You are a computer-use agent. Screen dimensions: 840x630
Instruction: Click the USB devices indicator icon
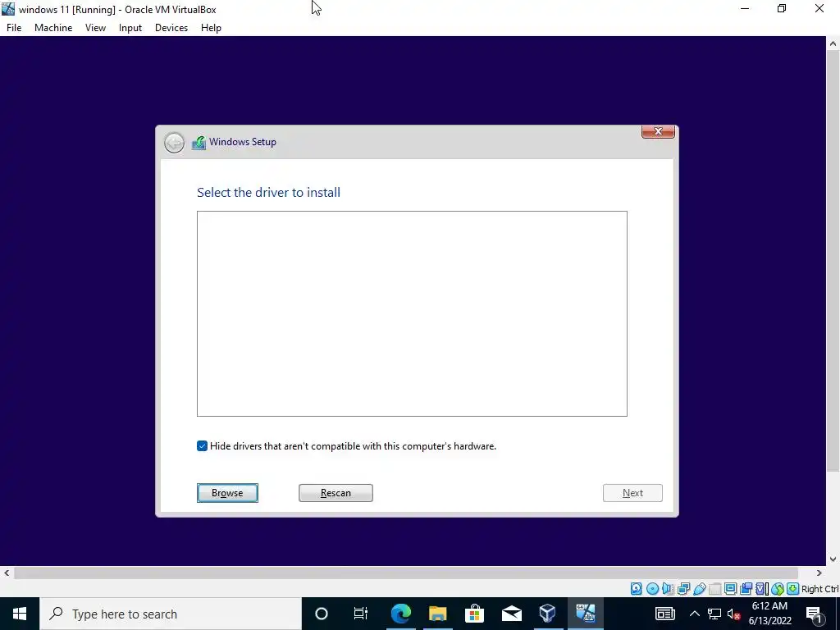[x=699, y=589]
